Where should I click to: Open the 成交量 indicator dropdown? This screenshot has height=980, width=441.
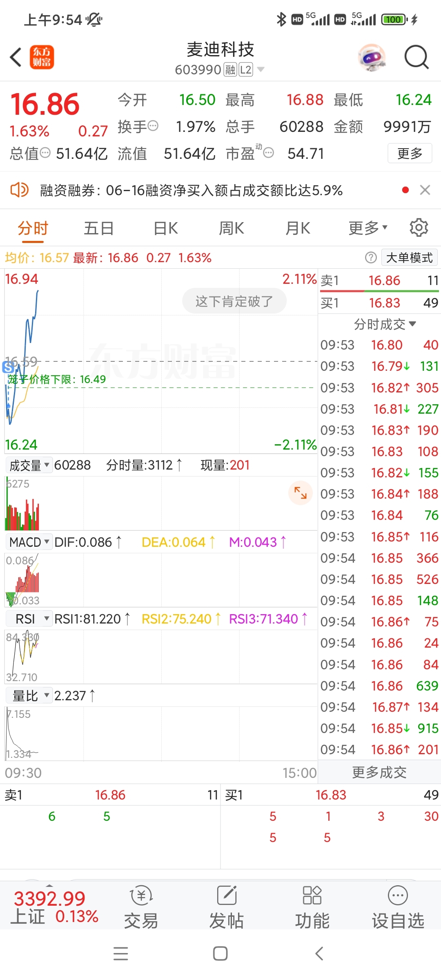pyautogui.click(x=29, y=465)
